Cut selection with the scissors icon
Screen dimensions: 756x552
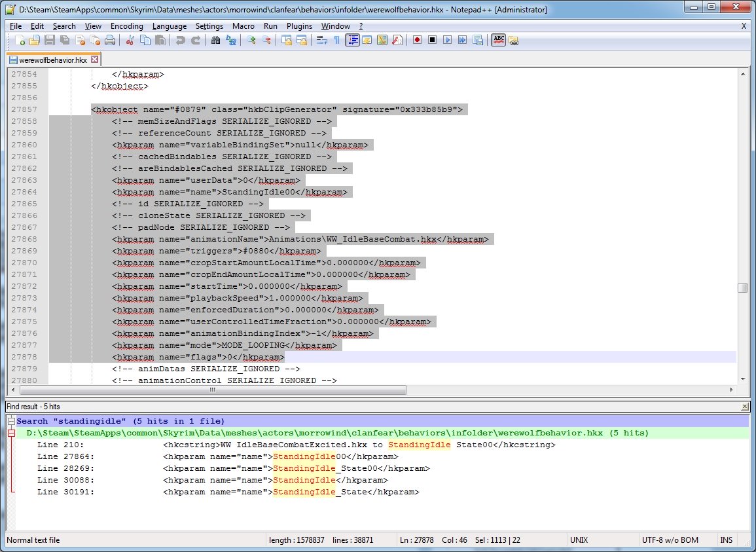[x=130, y=41]
